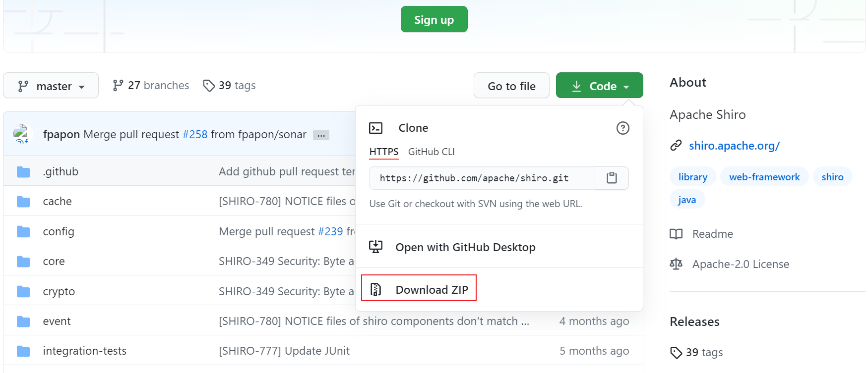Image resolution: width=868 pixels, height=373 pixels.
Task: Open 39 tags under Releases
Action: [x=704, y=352]
